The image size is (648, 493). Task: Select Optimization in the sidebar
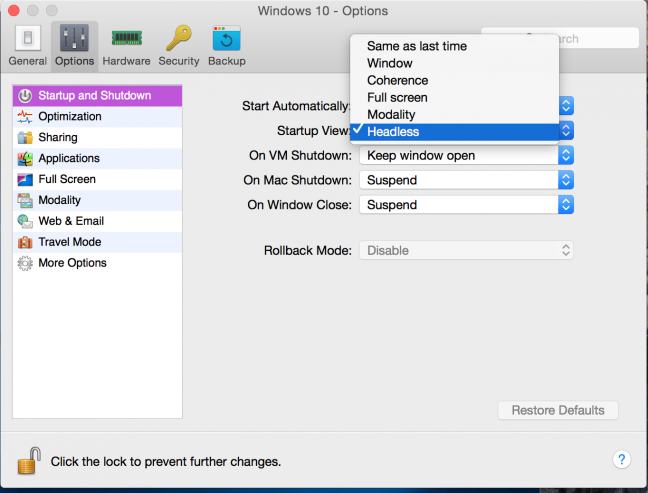[x=98, y=117]
